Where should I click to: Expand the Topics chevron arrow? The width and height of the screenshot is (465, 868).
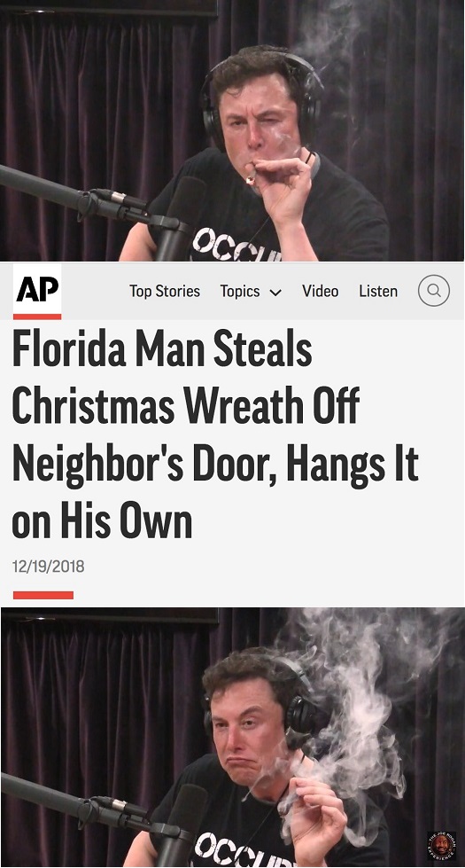[275, 293]
